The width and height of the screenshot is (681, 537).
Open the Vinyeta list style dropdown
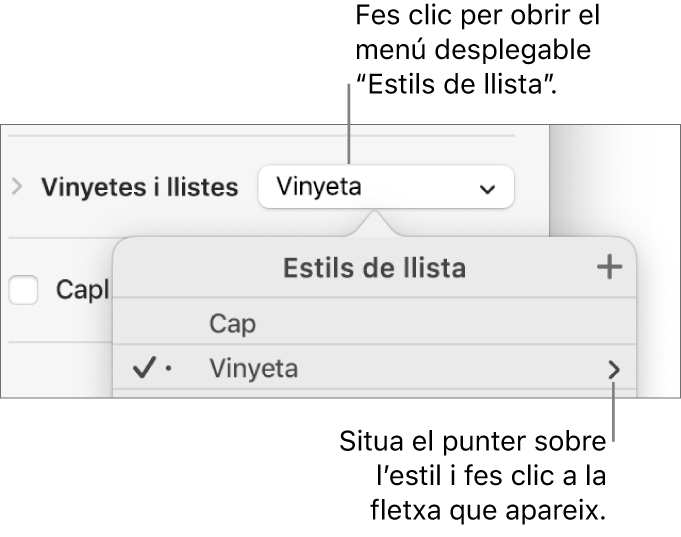coord(386,187)
